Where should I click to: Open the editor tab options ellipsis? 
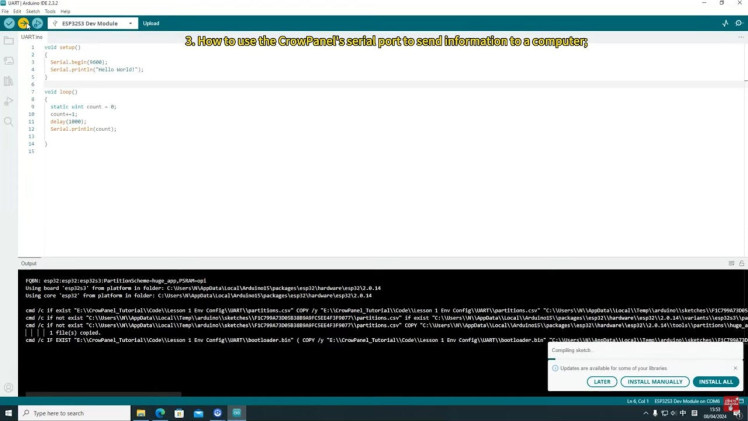(741, 37)
